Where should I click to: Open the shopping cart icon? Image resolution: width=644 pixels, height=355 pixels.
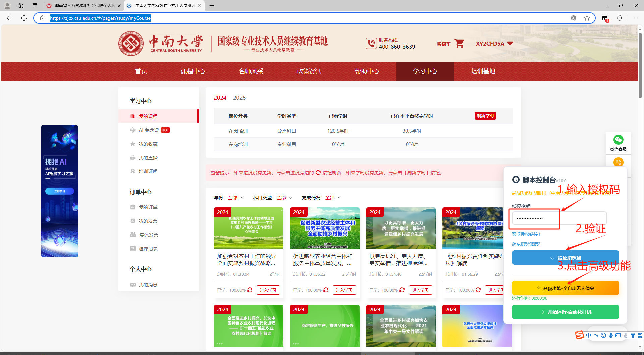459,43
